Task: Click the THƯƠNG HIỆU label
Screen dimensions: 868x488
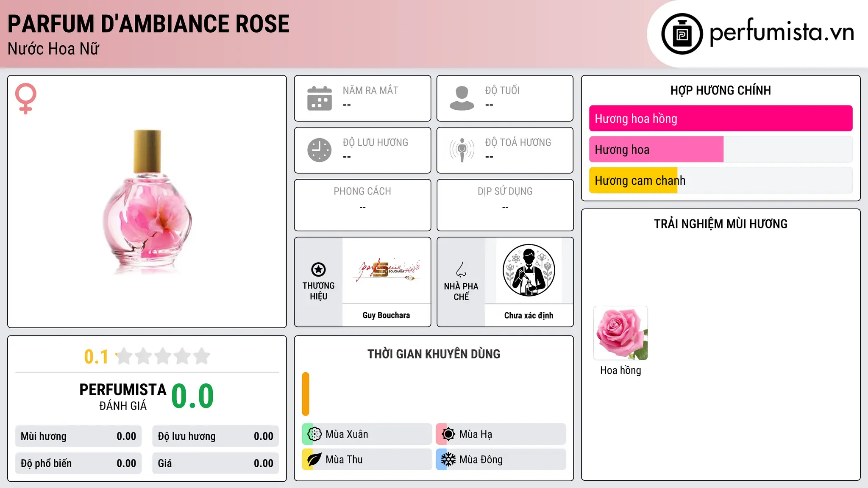Action: pyautogui.click(x=318, y=291)
